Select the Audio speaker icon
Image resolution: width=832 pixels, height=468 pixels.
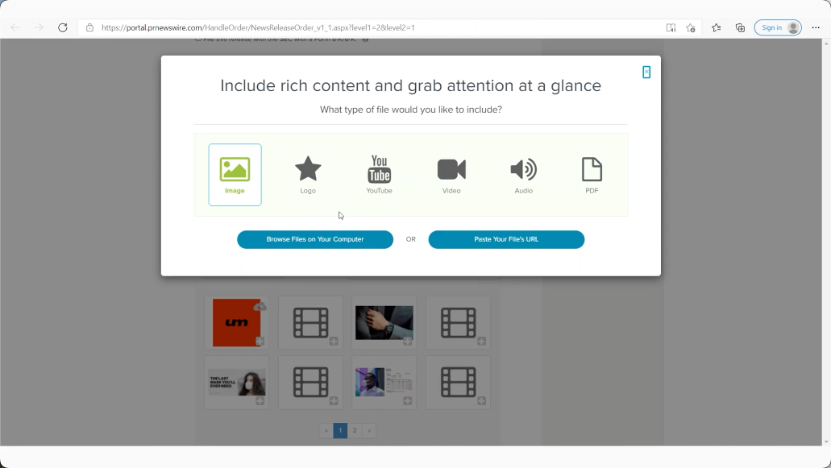click(x=523, y=174)
